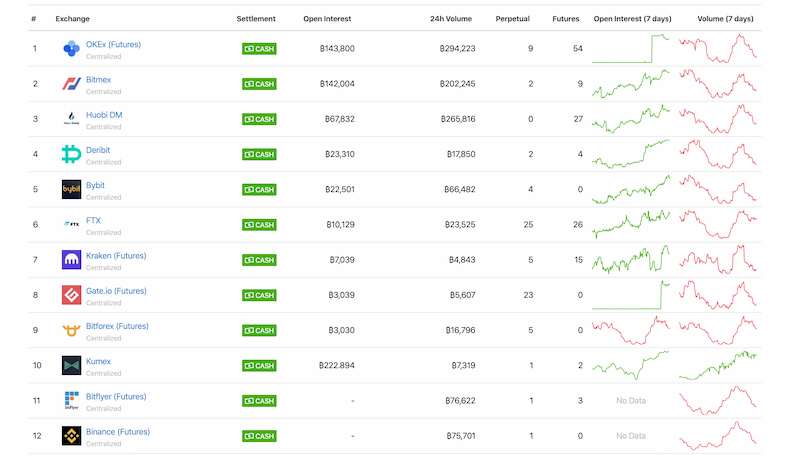Click the Gate.io (Futures) exchange logo
This screenshot has height=456, width=800.
click(x=71, y=295)
